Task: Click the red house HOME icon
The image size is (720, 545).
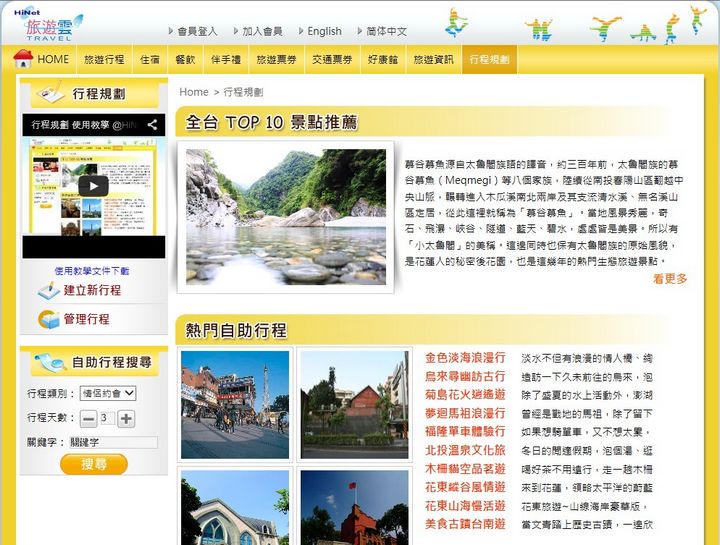Action: [23, 59]
